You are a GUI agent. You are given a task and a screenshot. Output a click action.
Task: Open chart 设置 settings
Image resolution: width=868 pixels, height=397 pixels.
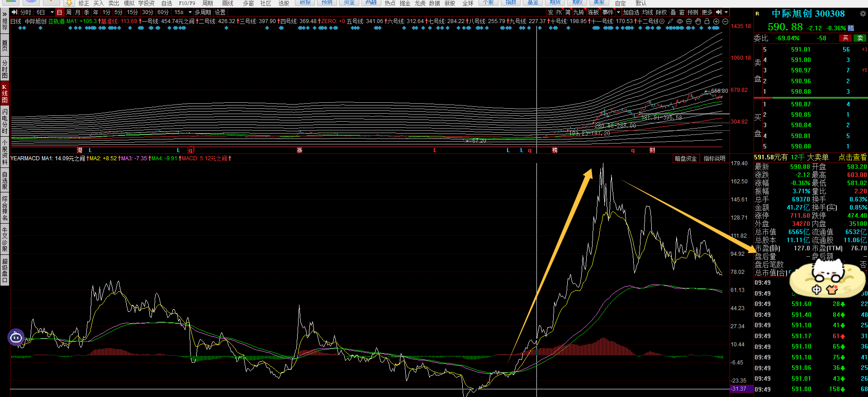point(220,12)
